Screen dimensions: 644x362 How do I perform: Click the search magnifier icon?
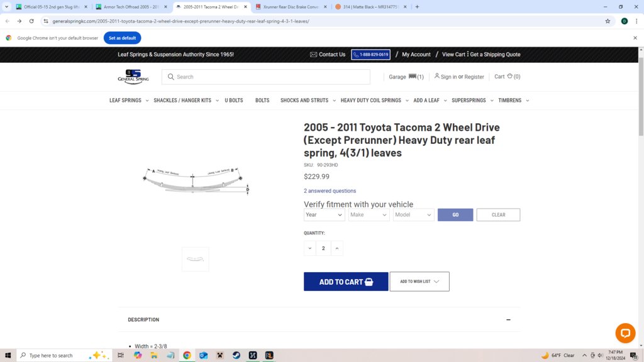(171, 77)
